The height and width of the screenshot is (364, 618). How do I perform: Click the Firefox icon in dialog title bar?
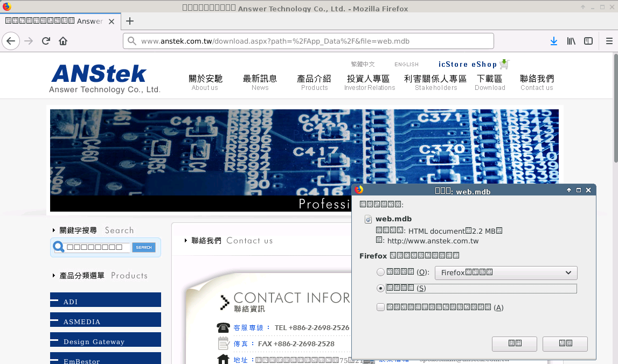(359, 190)
